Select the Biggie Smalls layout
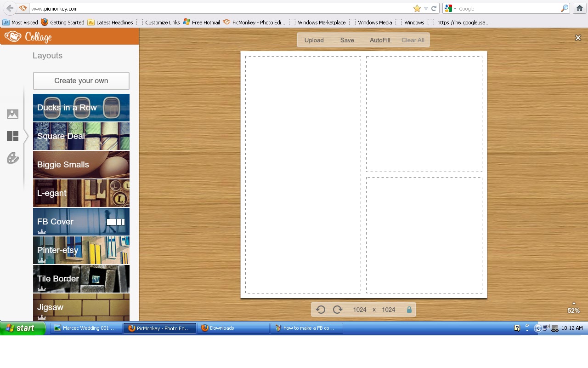 pos(81,165)
